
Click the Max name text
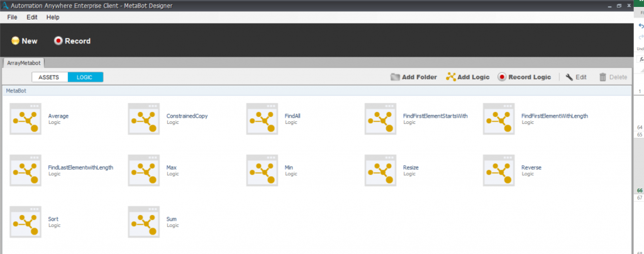tap(171, 167)
